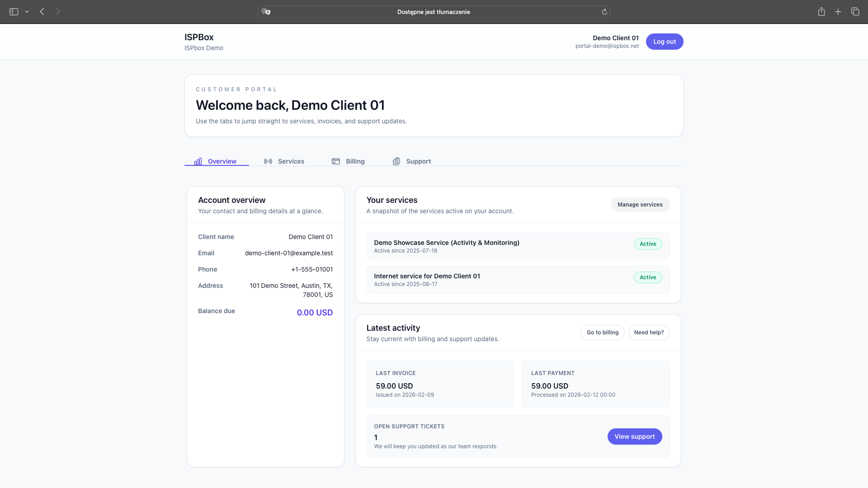The image size is (868, 488).
Task: Click the Billing credit card icon
Action: (335, 161)
